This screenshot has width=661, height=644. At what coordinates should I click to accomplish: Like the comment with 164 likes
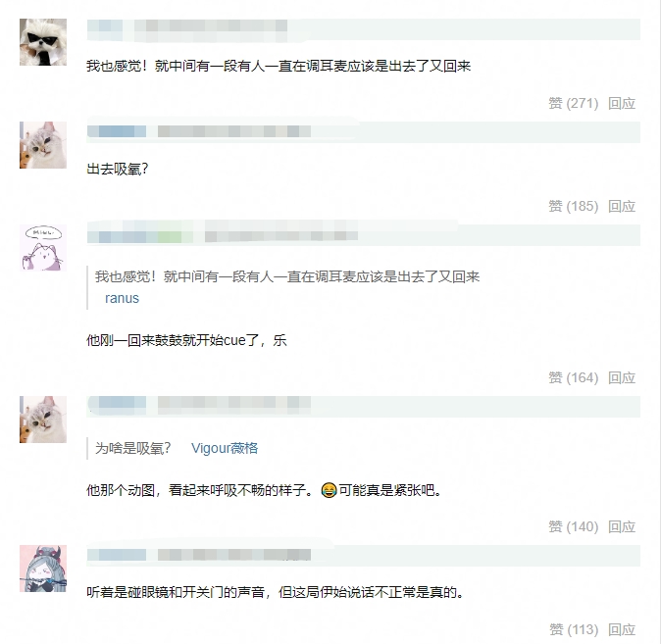pos(574,377)
